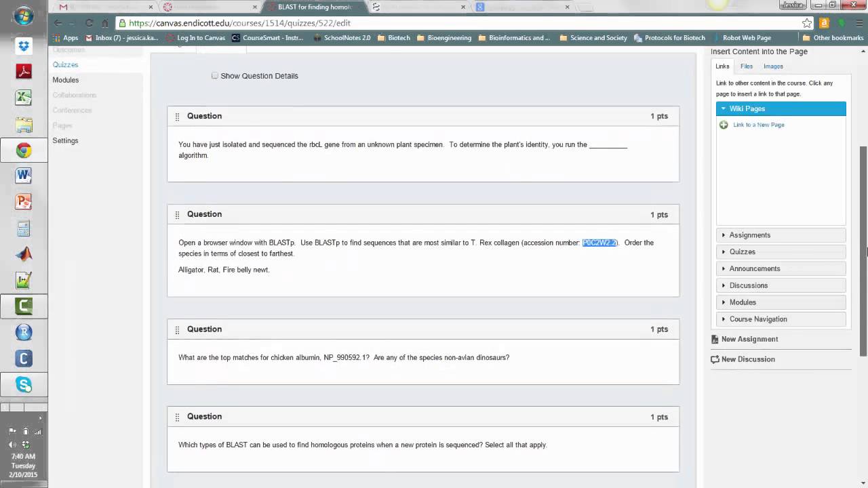Open the Apps bookmarks shortcut
The width and height of the screenshot is (868, 488).
tap(66, 38)
